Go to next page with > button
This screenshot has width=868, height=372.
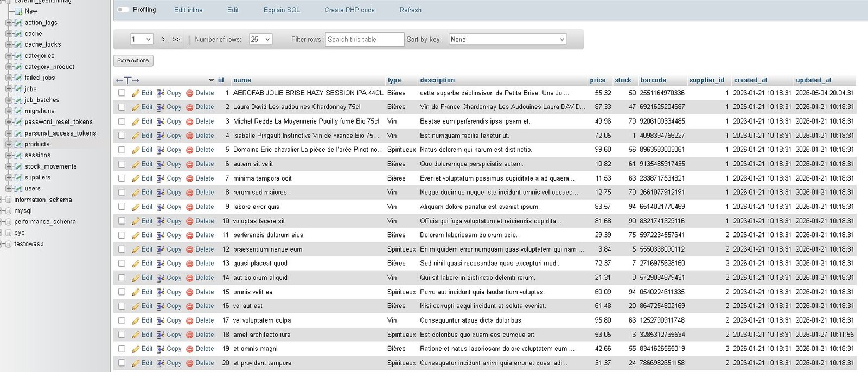[164, 39]
